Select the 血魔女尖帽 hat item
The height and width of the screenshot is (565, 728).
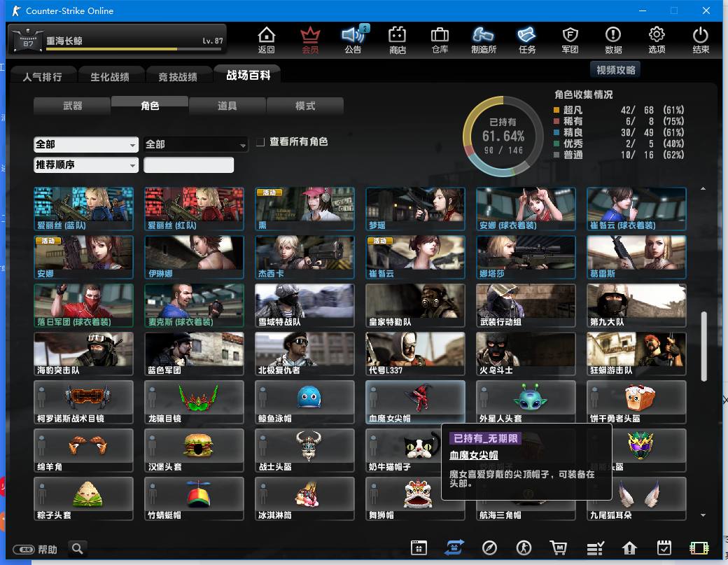(415, 402)
